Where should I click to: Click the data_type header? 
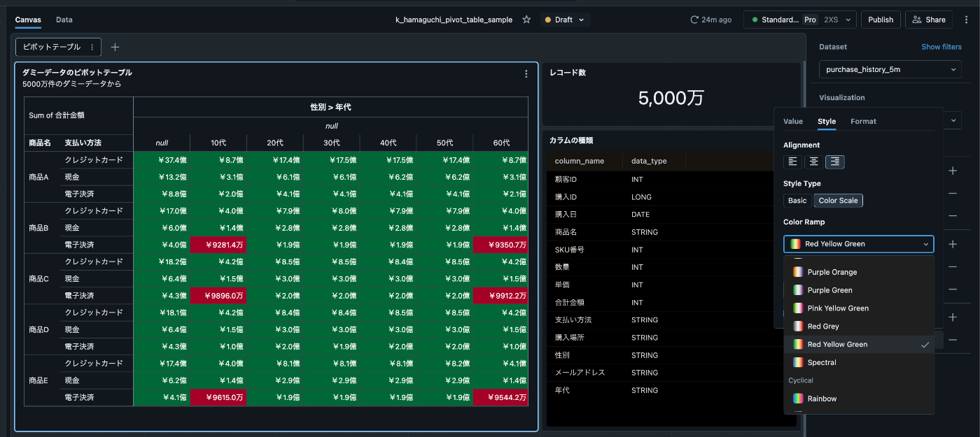pos(649,161)
